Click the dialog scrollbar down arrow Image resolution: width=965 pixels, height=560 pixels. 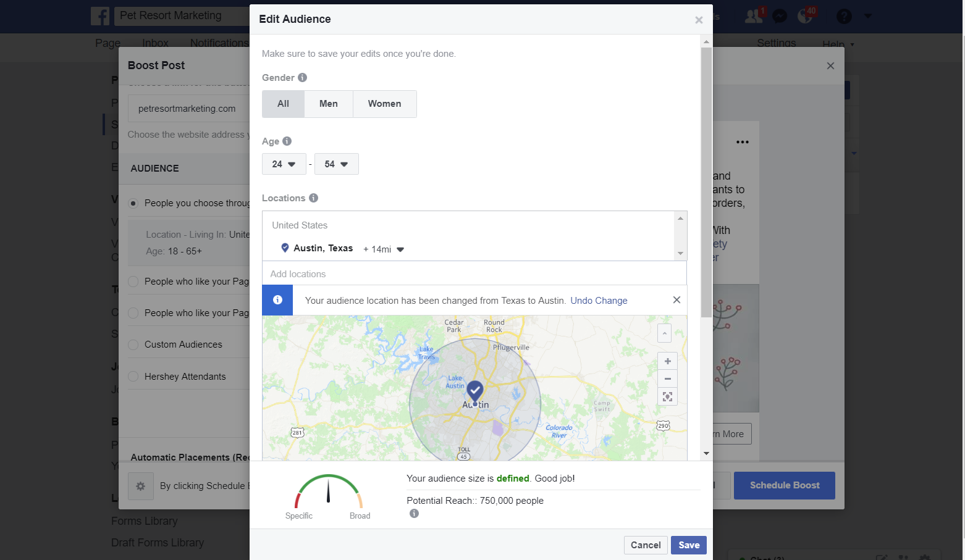(706, 454)
